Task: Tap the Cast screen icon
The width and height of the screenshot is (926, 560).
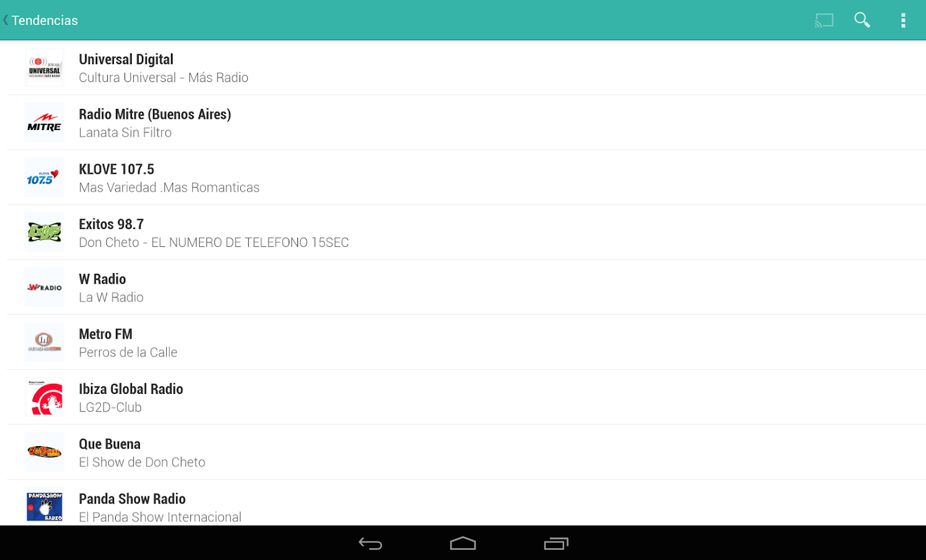Action: [x=824, y=20]
